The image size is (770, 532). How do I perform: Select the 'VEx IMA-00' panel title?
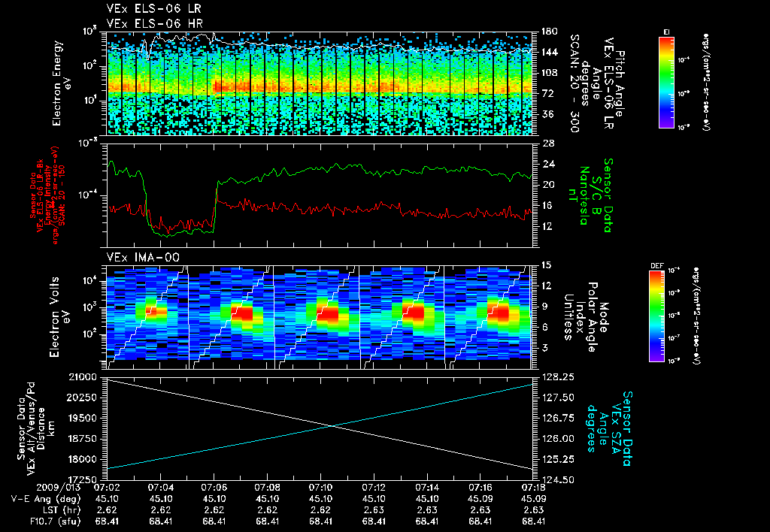pos(143,257)
